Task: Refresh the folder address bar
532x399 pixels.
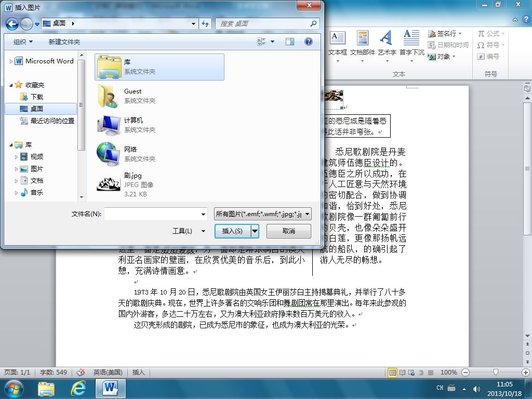Action: point(205,23)
